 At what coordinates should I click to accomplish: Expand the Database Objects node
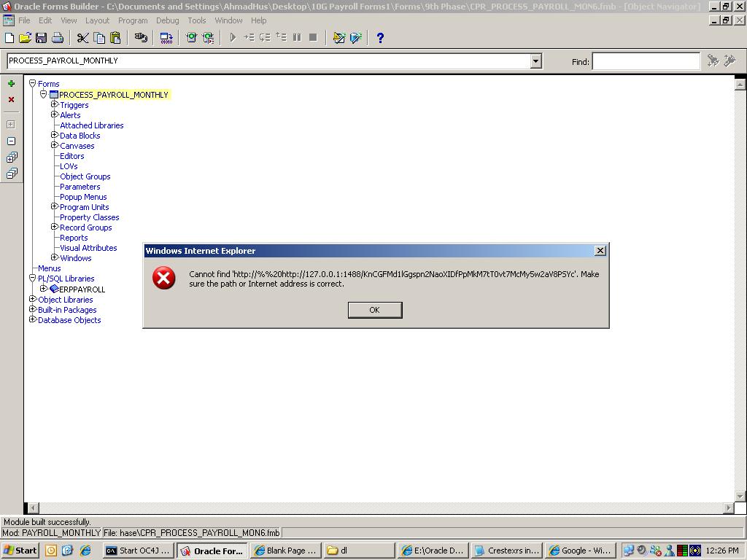32,319
